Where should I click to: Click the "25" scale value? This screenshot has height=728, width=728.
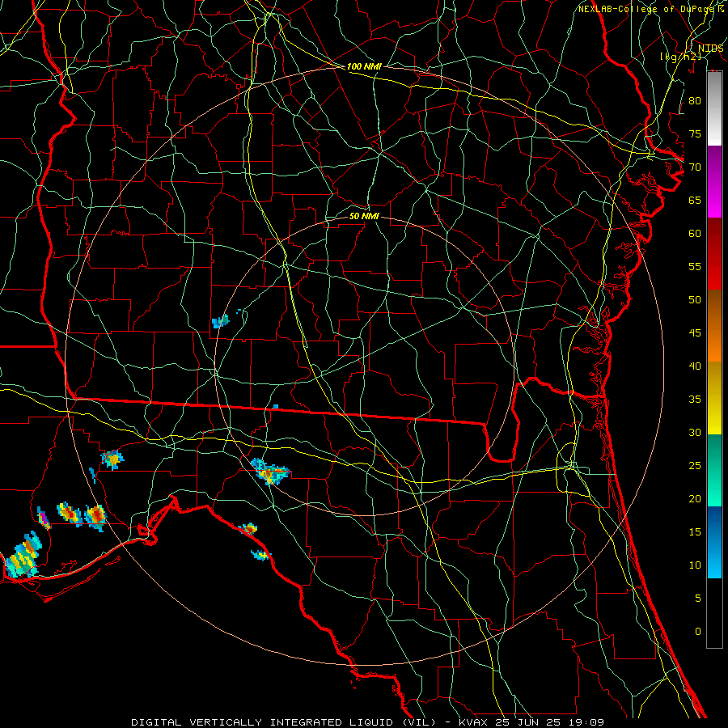(695, 466)
